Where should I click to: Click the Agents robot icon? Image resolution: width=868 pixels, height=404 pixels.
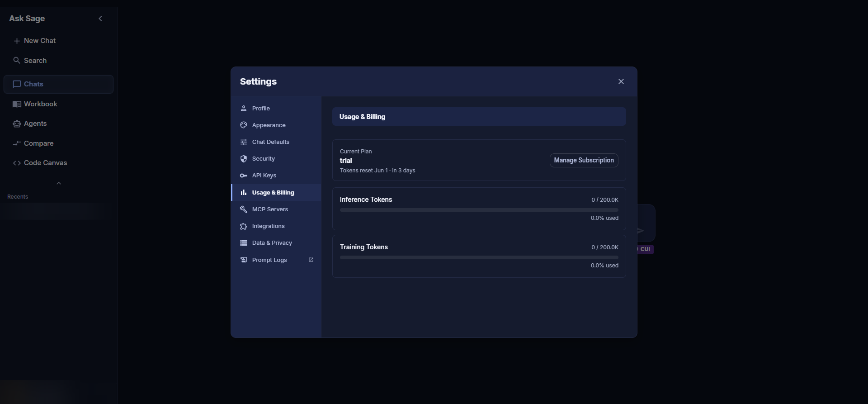point(17,124)
